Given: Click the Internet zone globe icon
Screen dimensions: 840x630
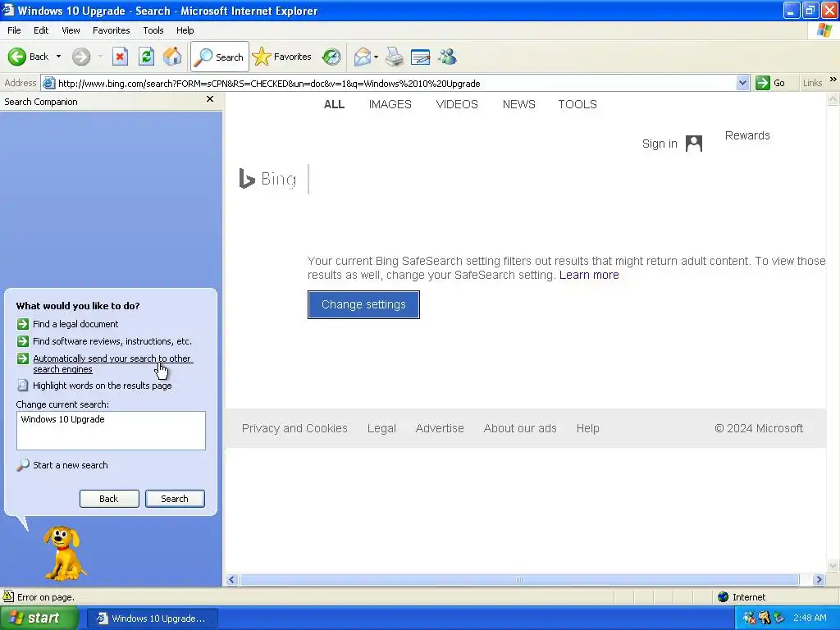Looking at the screenshot, I should tap(724, 597).
